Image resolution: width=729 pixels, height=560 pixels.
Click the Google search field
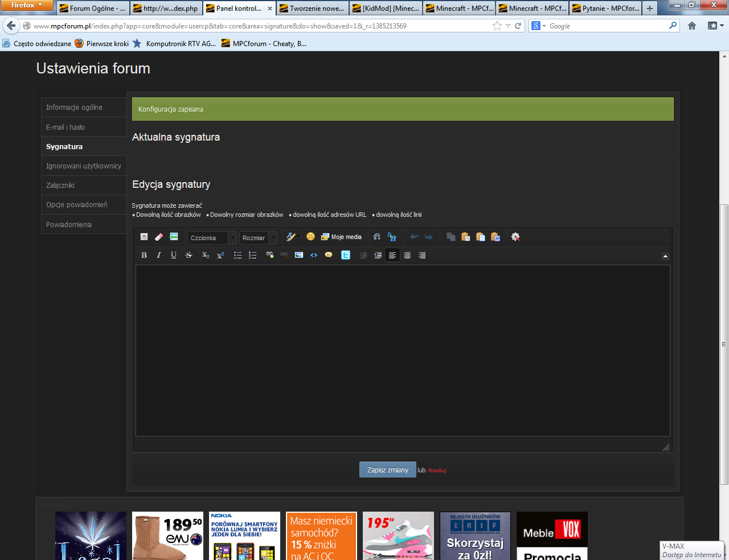607,26
